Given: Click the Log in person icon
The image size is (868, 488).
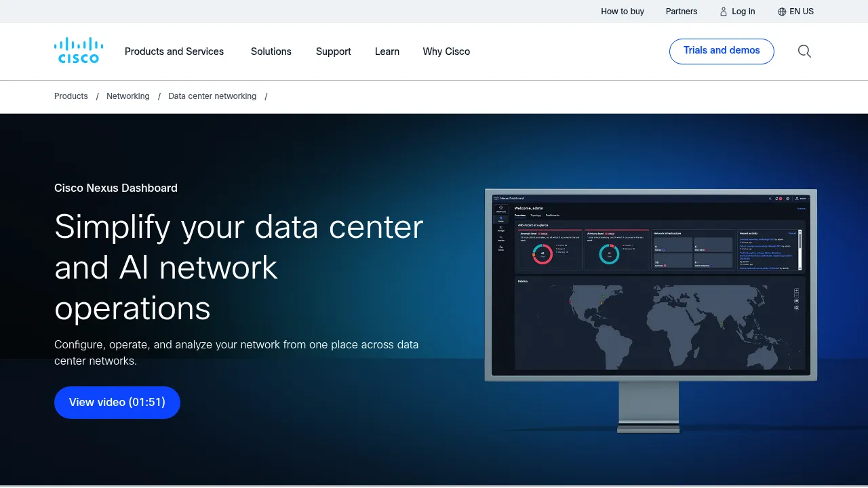Looking at the screenshot, I should (x=723, y=12).
